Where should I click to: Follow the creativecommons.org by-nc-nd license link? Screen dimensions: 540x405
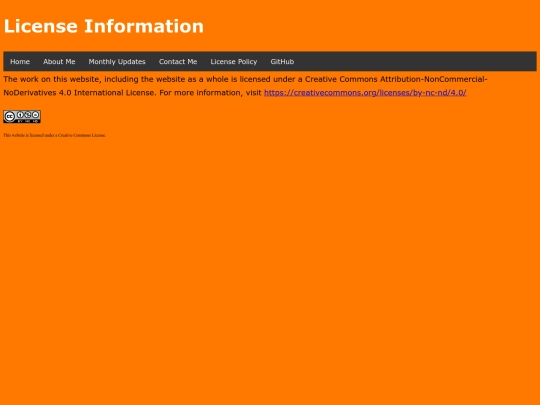pos(365,93)
